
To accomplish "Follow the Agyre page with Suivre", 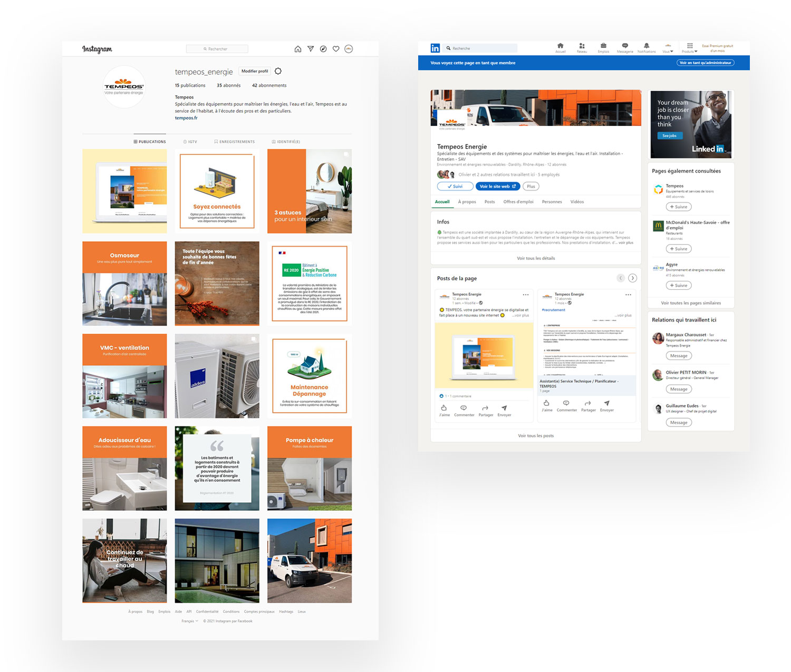I will coord(679,286).
